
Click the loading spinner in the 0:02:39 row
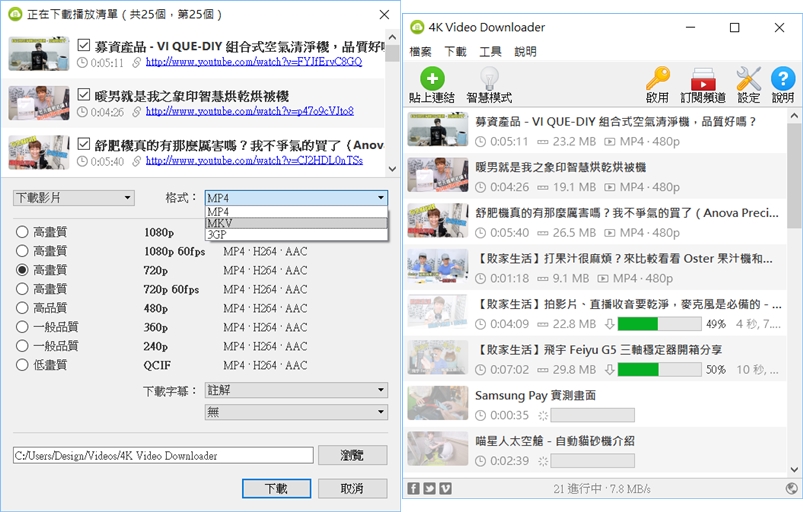click(x=543, y=461)
